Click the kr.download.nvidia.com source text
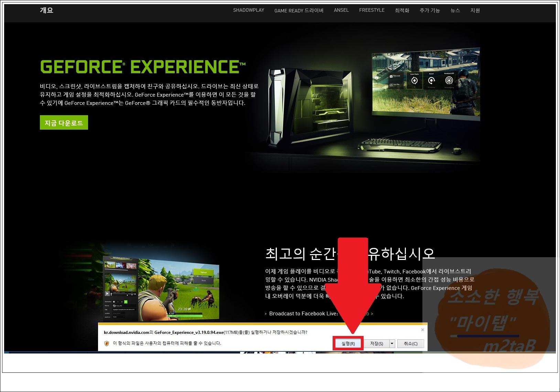Screen dimensions: 560x392 (126, 333)
